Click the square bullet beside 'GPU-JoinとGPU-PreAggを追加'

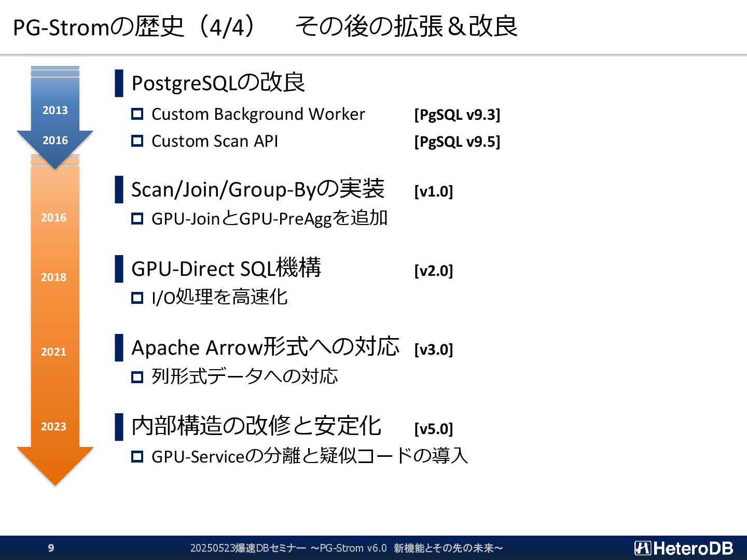pos(137,218)
